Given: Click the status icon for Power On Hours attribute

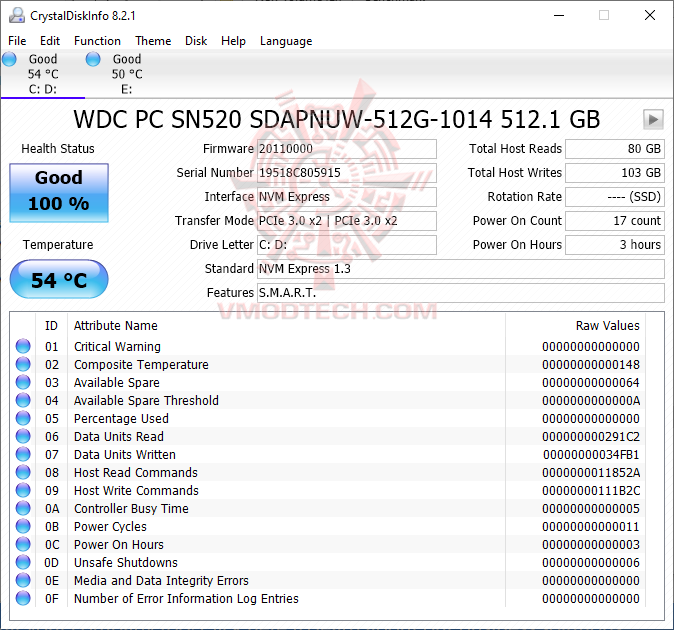Looking at the screenshot, I should [23, 544].
